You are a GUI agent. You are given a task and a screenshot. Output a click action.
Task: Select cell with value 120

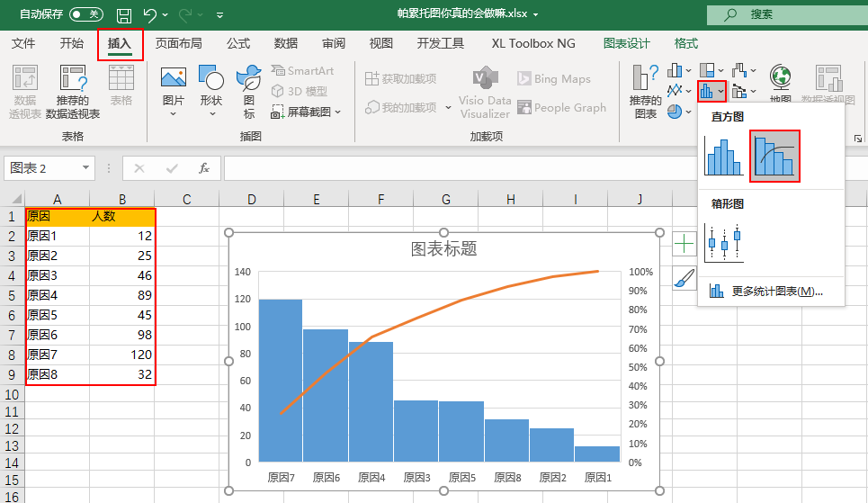[x=121, y=355]
